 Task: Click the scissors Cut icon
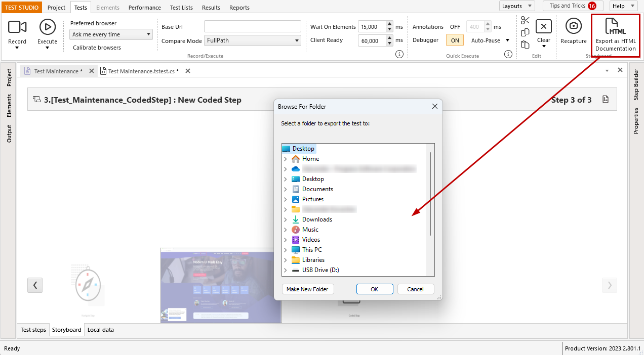[x=525, y=20]
